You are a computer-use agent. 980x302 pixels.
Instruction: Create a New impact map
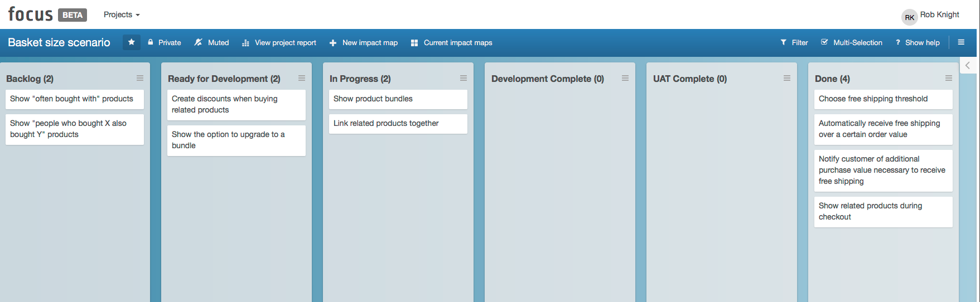click(x=364, y=43)
